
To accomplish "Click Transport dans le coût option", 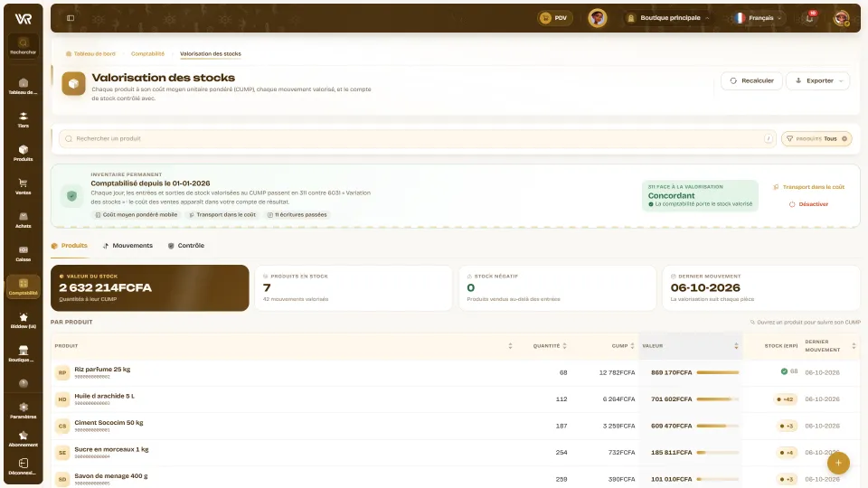I will pos(808,187).
